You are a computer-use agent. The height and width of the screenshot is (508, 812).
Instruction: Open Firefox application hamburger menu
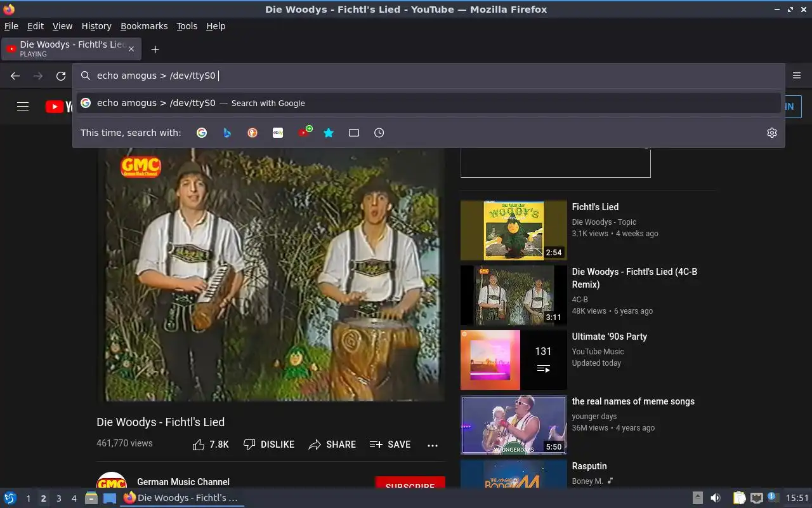(x=797, y=76)
